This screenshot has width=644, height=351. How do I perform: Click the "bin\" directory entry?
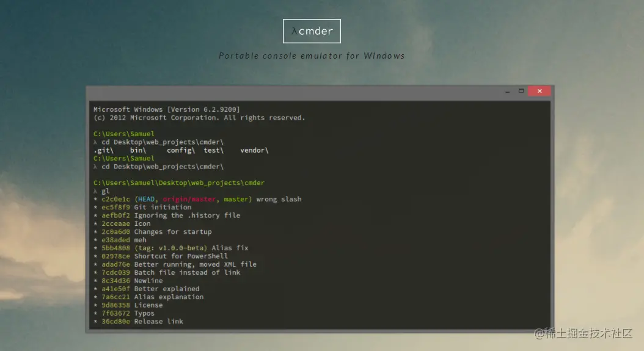tap(138, 150)
